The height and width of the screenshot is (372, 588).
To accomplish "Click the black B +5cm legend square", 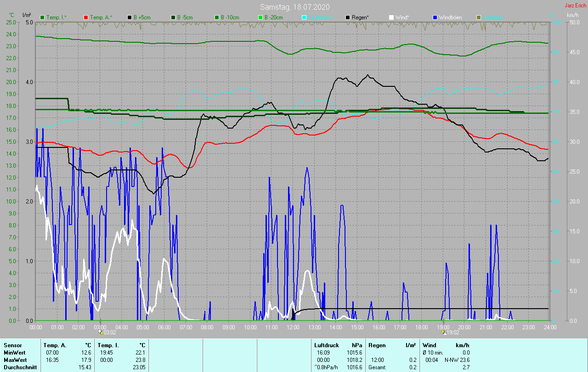I will (130, 17).
